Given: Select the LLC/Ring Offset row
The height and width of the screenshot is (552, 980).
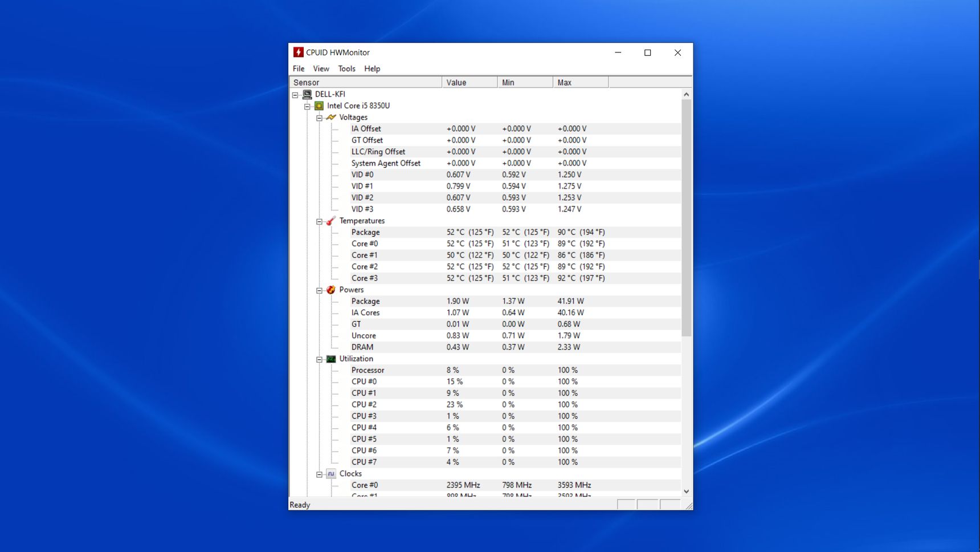Looking at the screenshot, I should pyautogui.click(x=515, y=152).
